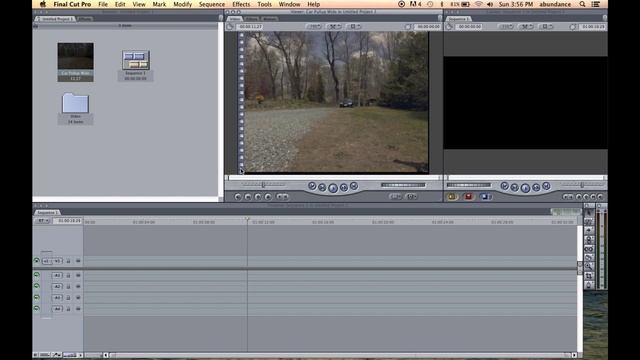Open Viewer Recent Clips pop-up button

(396, 197)
